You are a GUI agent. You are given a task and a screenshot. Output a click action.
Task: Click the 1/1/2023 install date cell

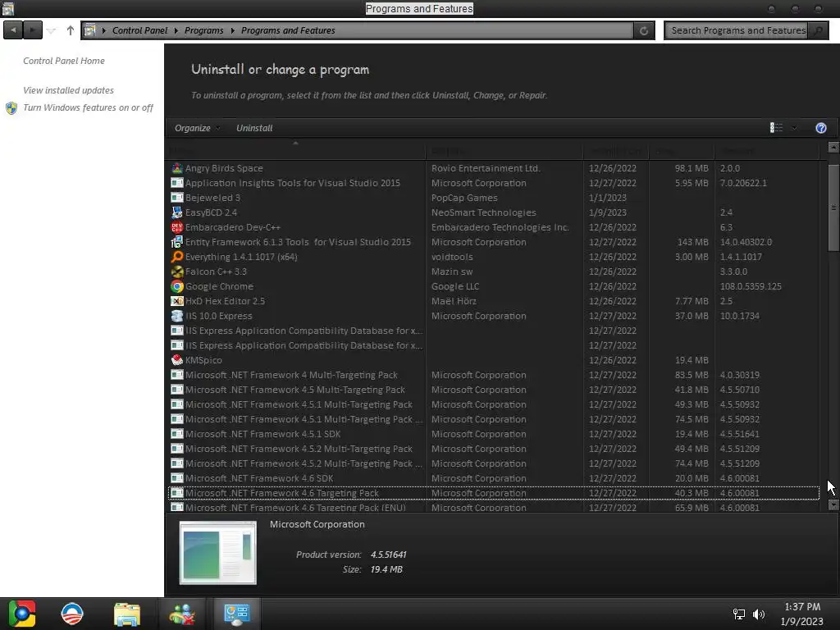608,198
